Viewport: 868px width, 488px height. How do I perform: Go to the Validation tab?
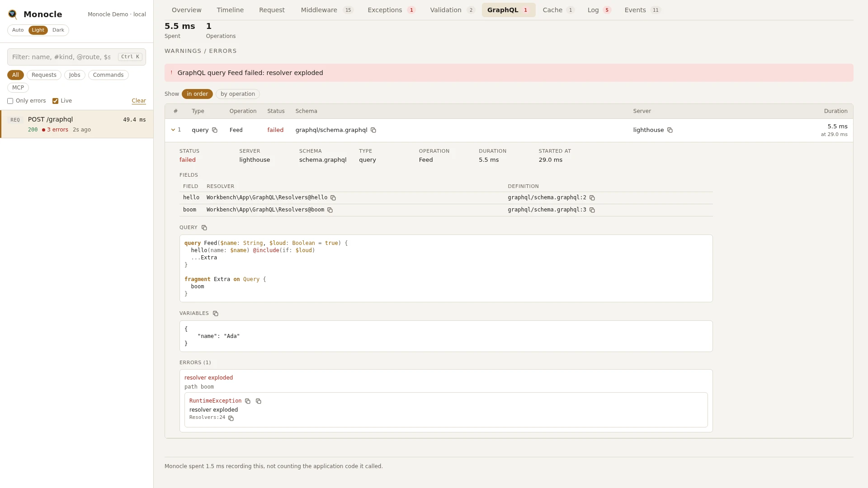(452, 10)
